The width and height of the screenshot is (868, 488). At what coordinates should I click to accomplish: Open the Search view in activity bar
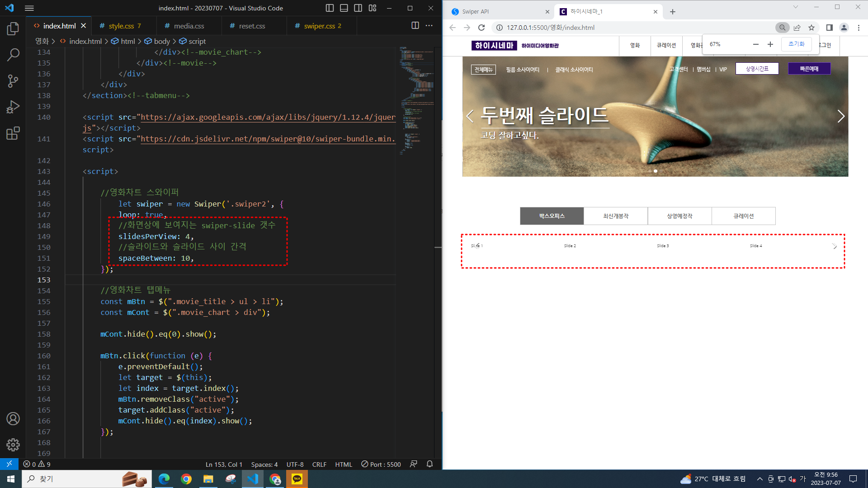coord(13,55)
